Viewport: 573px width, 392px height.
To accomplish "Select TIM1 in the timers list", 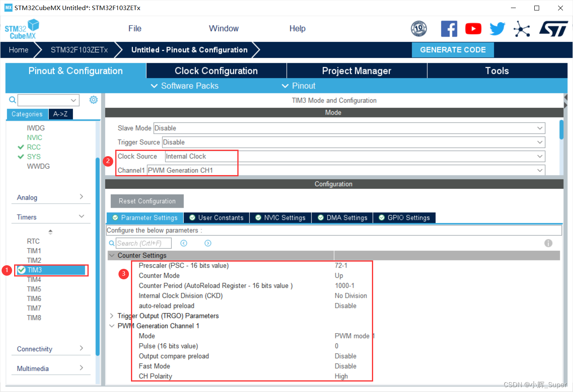I will coord(34,251).
